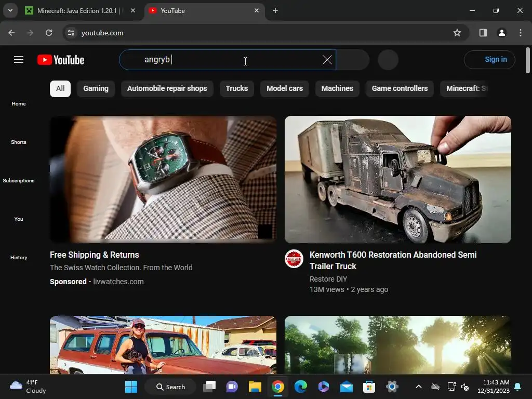Open Chrome side panel
The width and height of the screenshot is (532, 399).
pyautogui.click(x=483, y=33)
